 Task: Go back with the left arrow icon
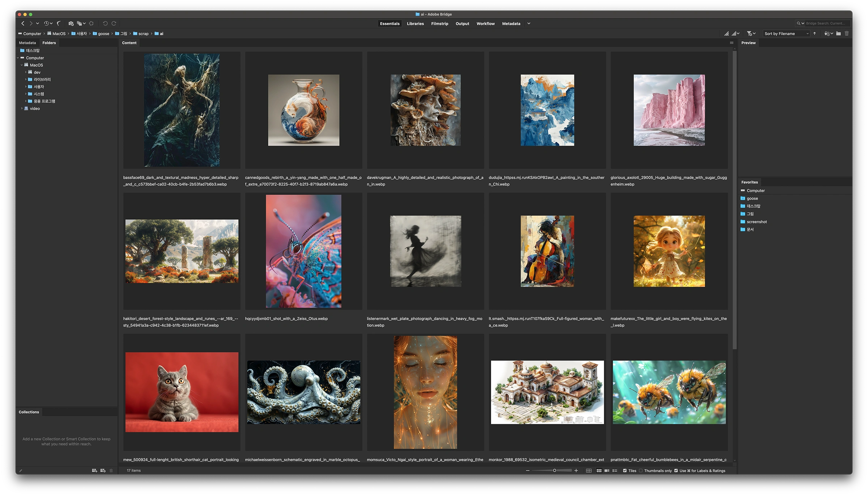tap(23, 24)
